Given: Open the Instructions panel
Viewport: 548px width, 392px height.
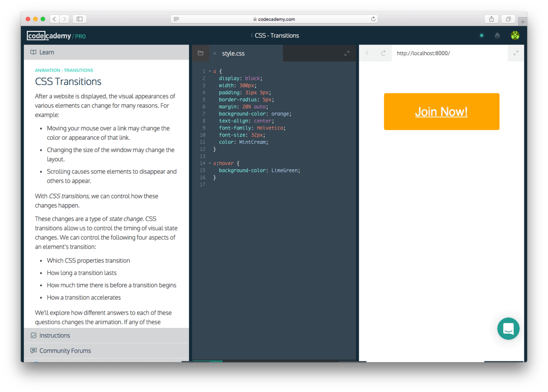Looking at the screenshot, I should (x=55, y=335).
